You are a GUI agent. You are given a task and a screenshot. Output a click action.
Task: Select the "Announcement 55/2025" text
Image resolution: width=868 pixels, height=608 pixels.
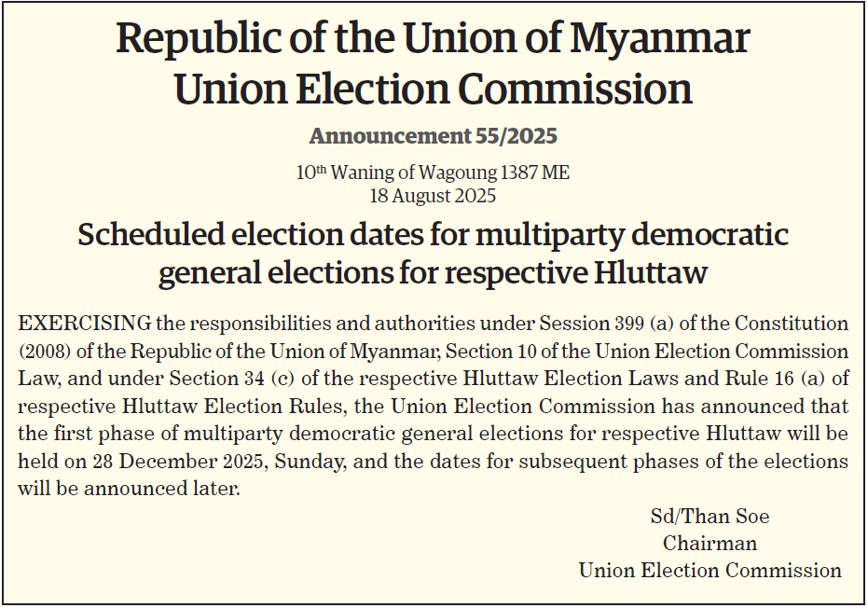coord(433,136)
